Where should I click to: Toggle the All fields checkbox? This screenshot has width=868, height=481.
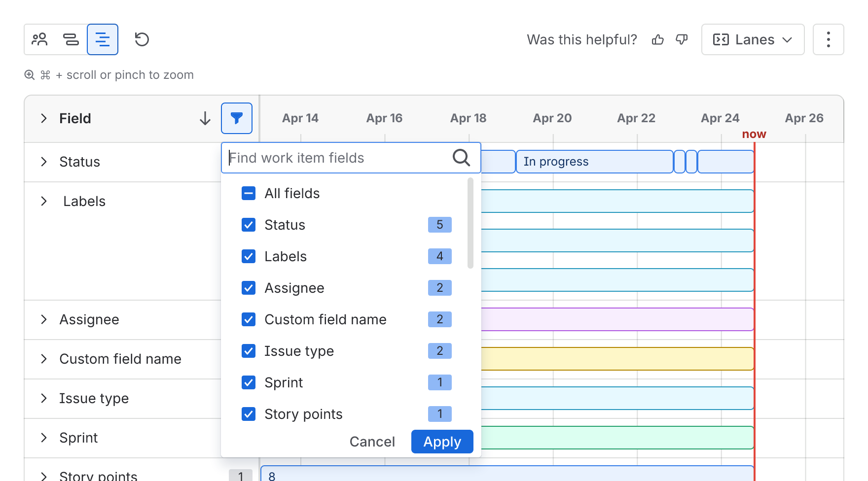tap(249, 193)
